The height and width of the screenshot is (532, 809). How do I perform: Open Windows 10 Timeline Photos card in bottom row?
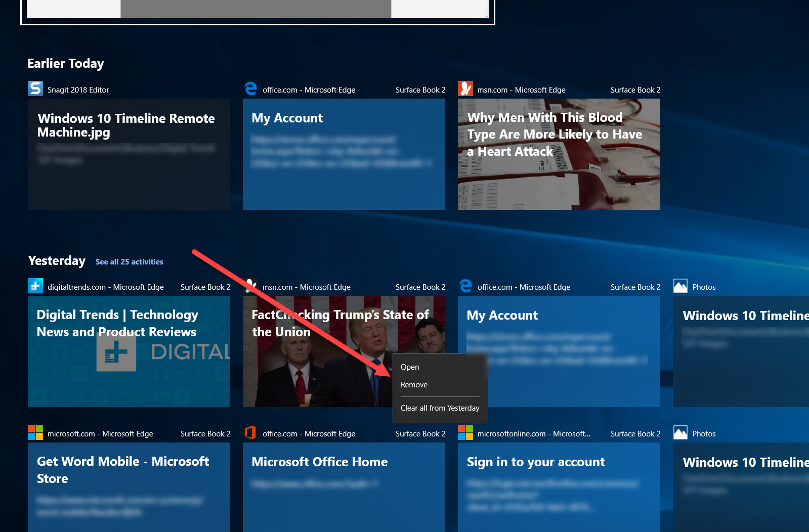[x=741, y=487]
